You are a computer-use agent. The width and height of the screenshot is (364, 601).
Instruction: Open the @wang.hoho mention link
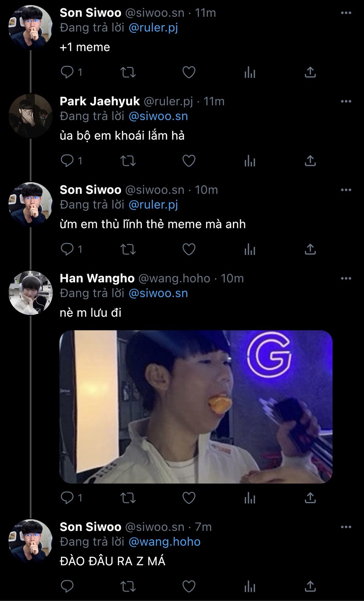164,542
